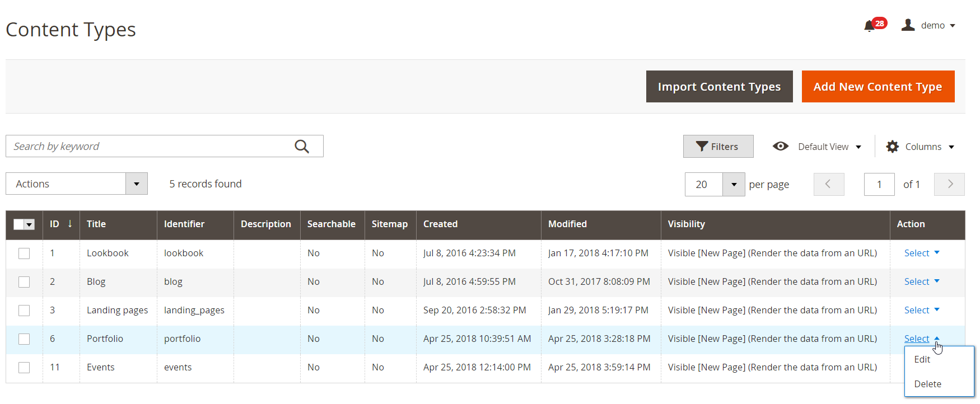Go to the next page arrow
This screenshot has width=980, height=404.
(x=949, y=184)
